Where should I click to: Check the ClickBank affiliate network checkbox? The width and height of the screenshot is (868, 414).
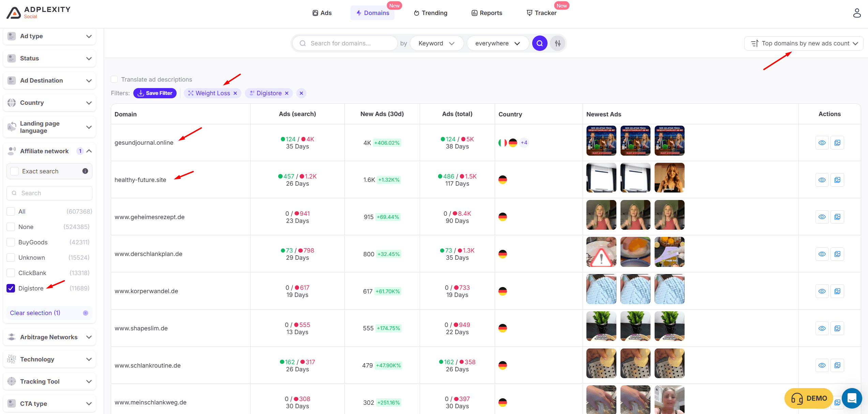11,273
